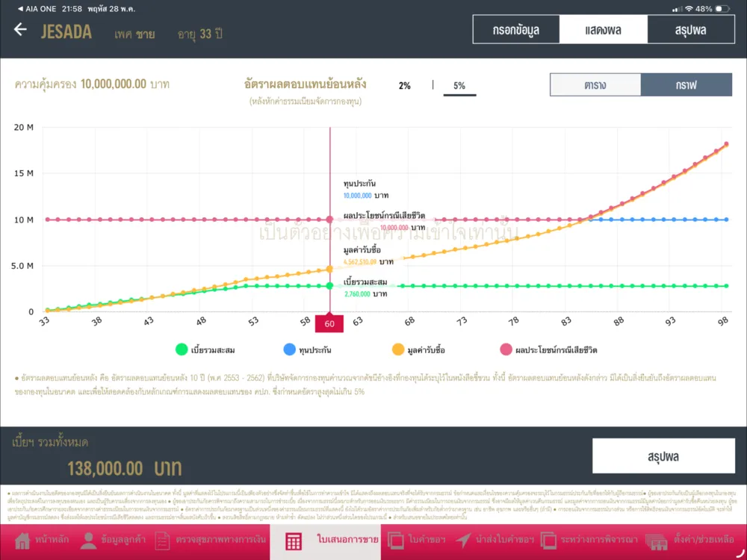Select 5% historical return rate

click(x=459, y=86)
